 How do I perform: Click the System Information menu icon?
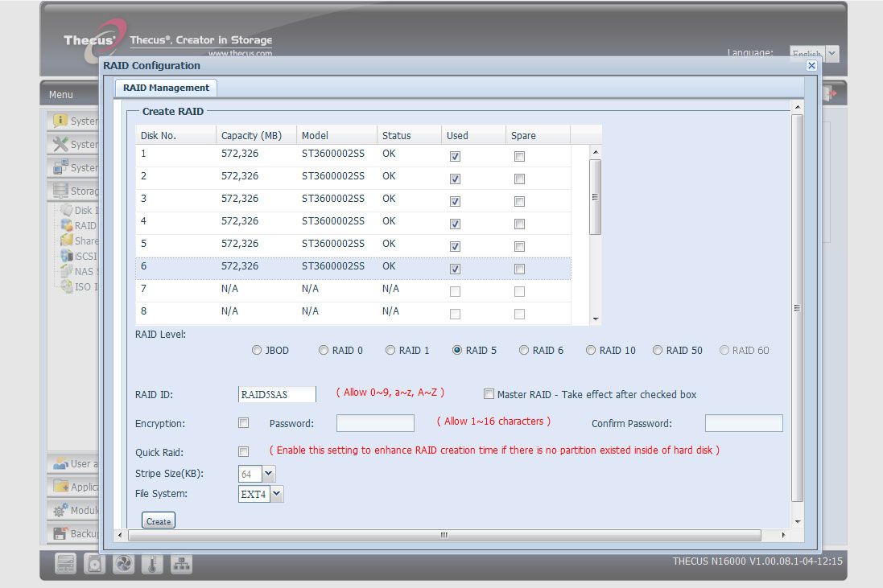pos(60,121)
